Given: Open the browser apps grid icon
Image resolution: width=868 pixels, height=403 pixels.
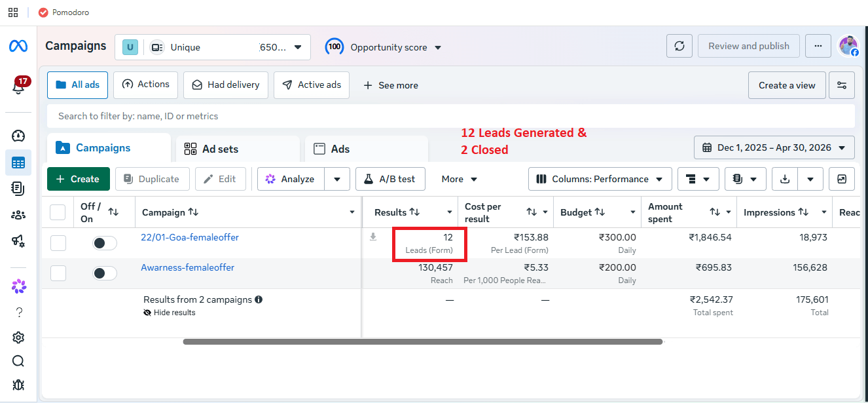Looking at the screenshot, I should point(13,12).
